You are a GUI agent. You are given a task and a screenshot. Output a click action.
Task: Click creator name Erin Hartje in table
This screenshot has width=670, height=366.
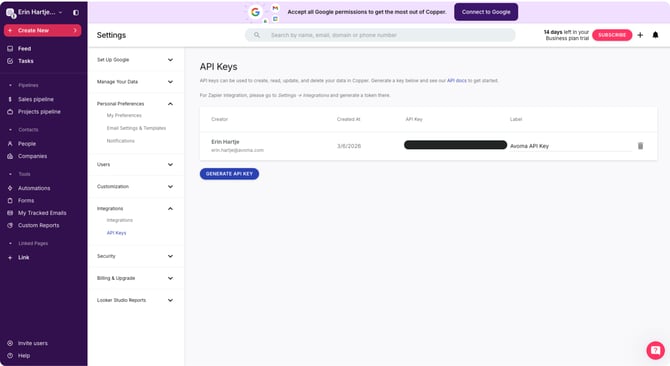225,142
